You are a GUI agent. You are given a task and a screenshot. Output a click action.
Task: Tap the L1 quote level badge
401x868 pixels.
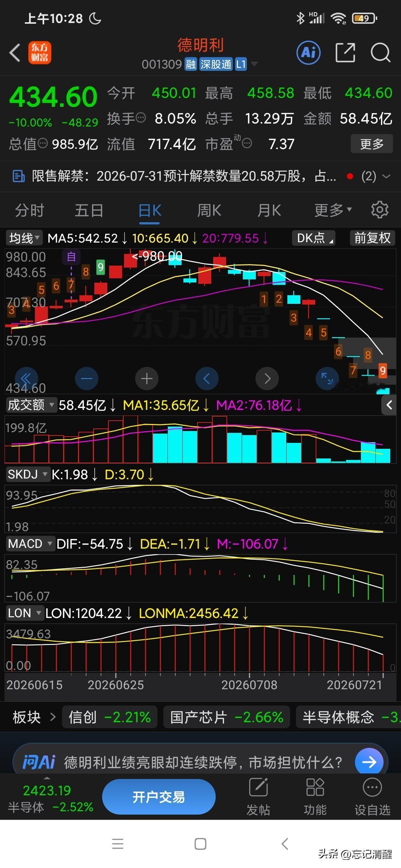point(241,65)
